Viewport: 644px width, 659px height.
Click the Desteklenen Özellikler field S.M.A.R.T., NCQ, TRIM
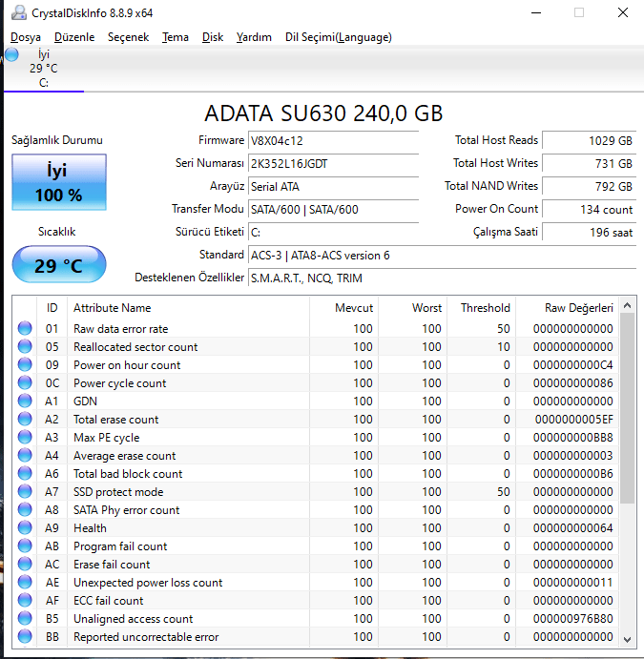(443, 278)
